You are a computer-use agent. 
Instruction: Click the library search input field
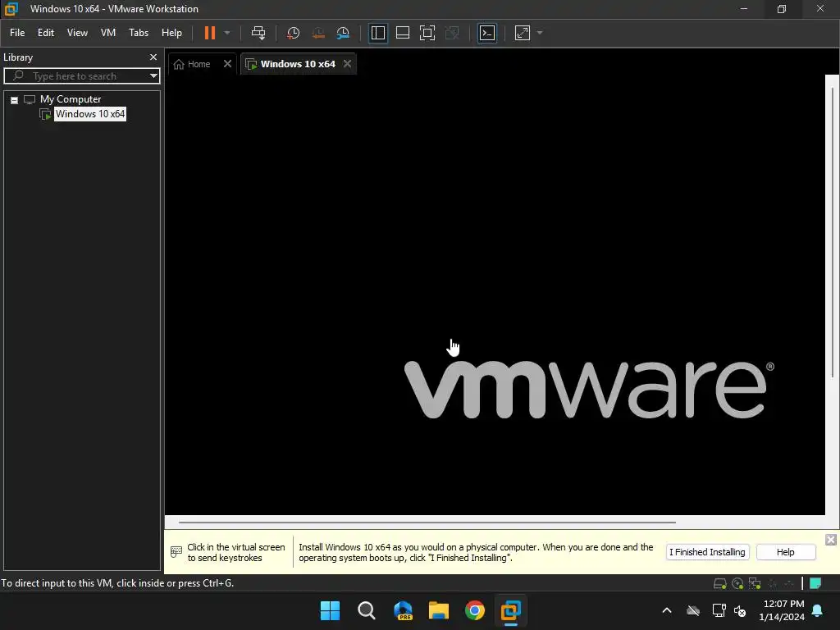80,76
